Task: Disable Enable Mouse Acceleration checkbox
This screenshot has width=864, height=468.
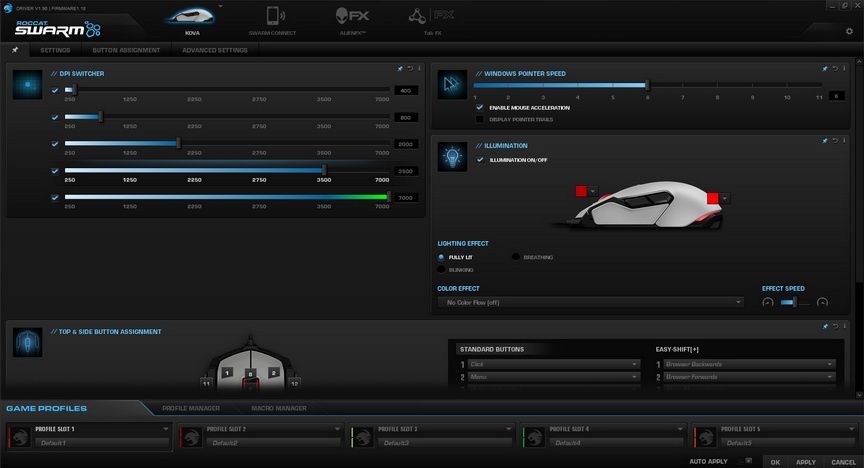Action: tap(479, 107)
